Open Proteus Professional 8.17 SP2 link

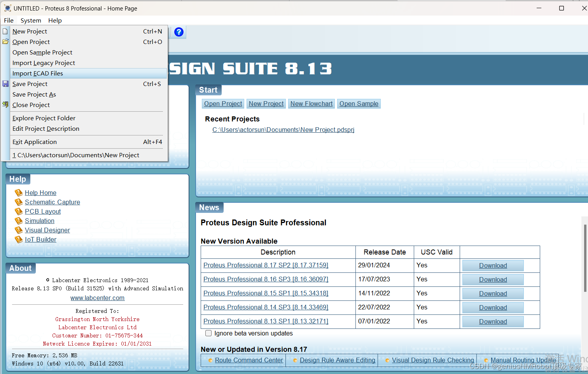[x=266, y=265]
